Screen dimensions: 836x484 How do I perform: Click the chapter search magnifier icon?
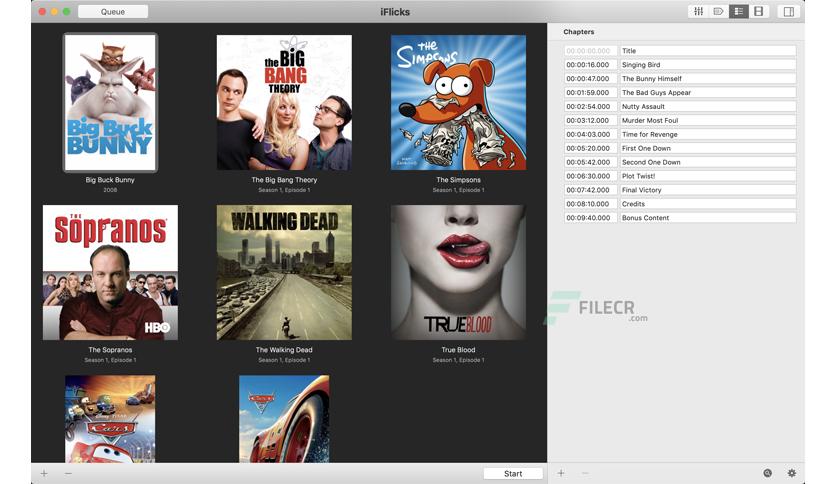pyautogui.click(x=767, y=473)
